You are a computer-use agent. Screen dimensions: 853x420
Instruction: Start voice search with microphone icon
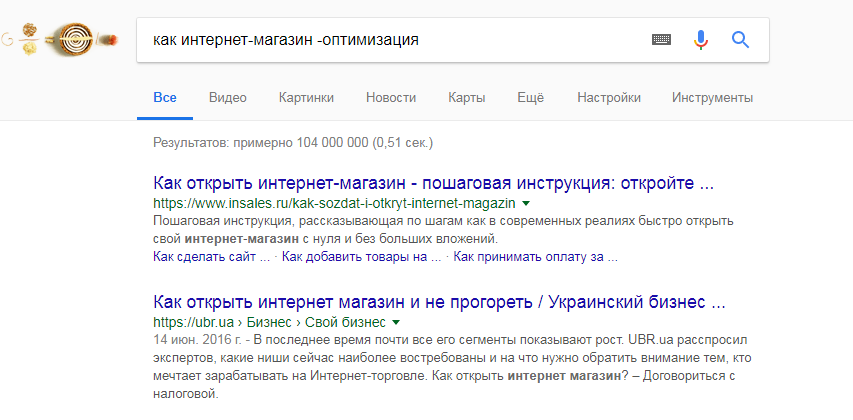[x=700, y=40]
